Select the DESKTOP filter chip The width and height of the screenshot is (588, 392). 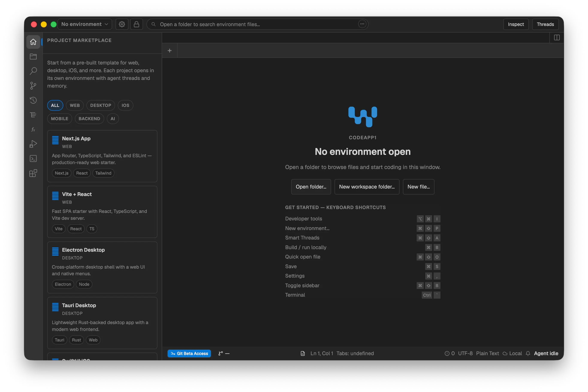(101, 105)
